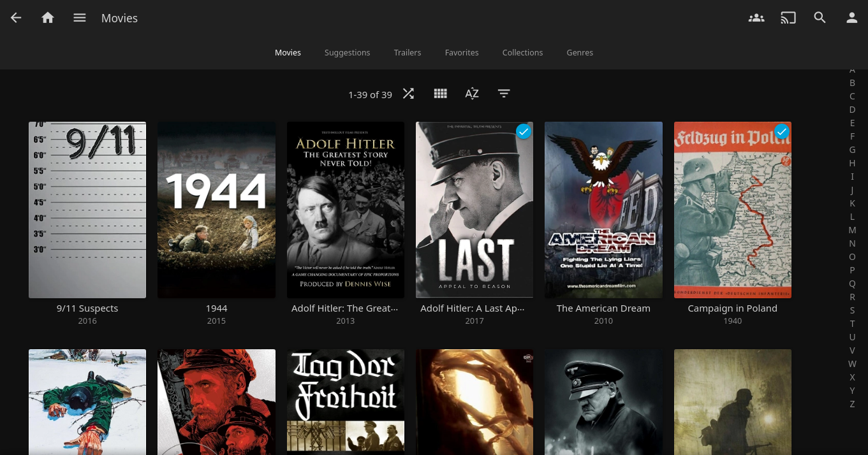
Task: Click the year '1940' under Campaign in Poland
Action: point(733,321)
